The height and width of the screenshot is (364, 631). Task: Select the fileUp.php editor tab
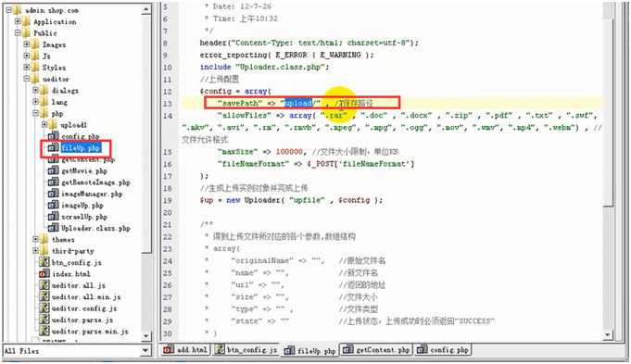point(309,350)
